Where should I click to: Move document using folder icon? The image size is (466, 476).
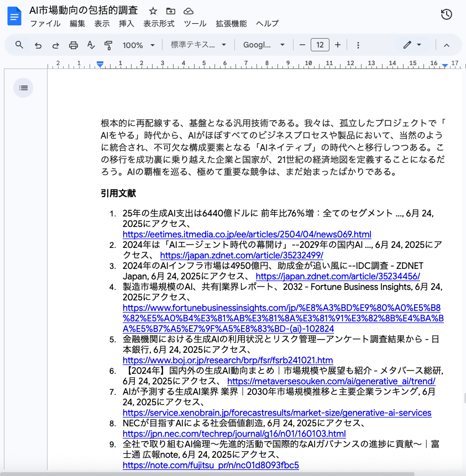tap(171, 11)
